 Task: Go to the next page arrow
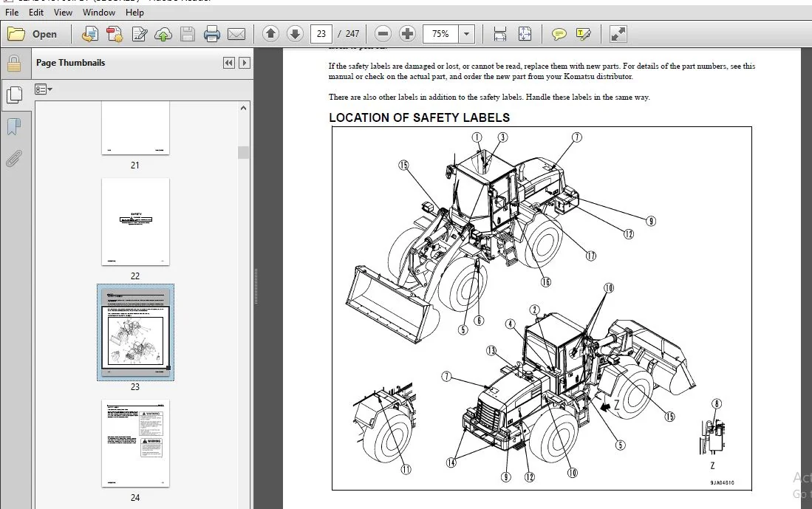[296, 34]
